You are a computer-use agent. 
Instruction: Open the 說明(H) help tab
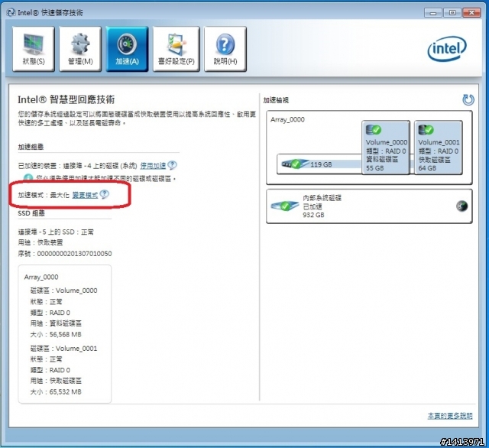pyautogui.click(x=225, y=49)
